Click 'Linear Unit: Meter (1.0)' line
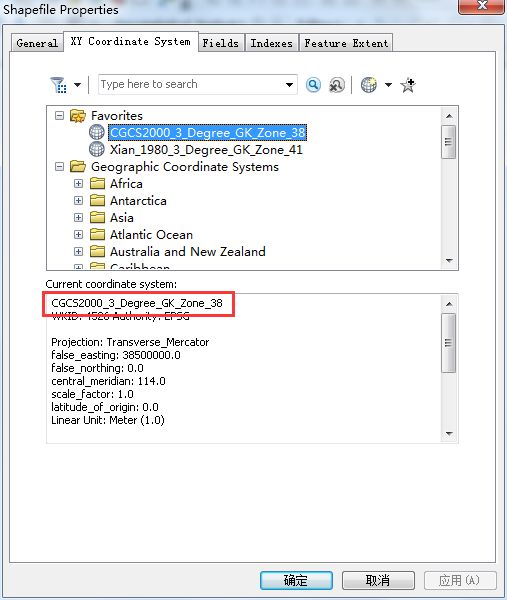This screenshot has height=600, width=507. click(x=108, y=420)
